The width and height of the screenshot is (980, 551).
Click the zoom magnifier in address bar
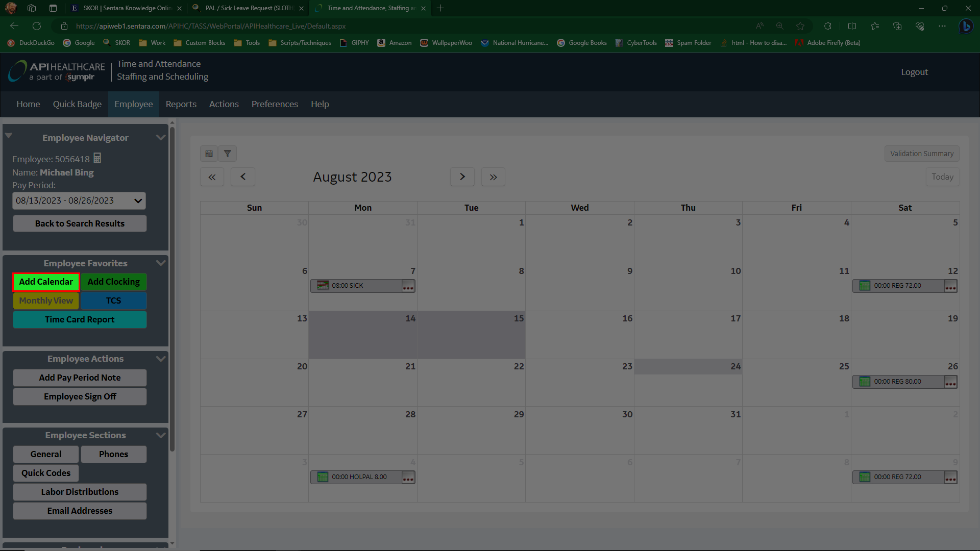tap(779, 26)
